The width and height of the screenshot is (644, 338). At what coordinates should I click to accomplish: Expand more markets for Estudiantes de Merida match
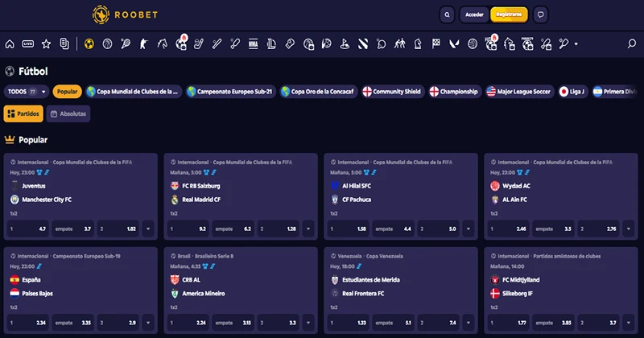tap(469, 323)
